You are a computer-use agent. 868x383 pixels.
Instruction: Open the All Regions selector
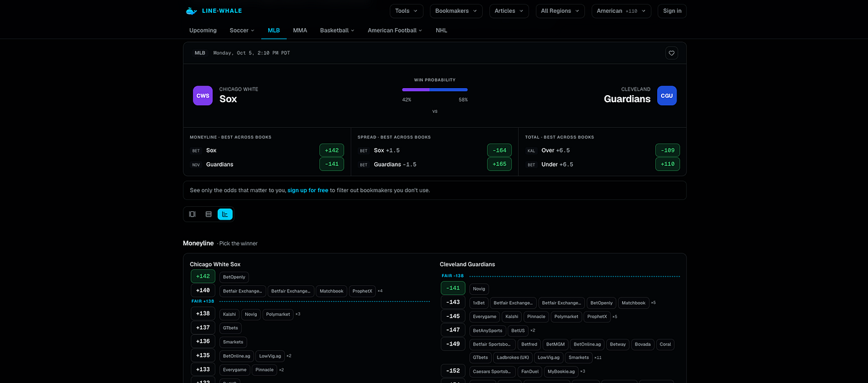(560, 11)
